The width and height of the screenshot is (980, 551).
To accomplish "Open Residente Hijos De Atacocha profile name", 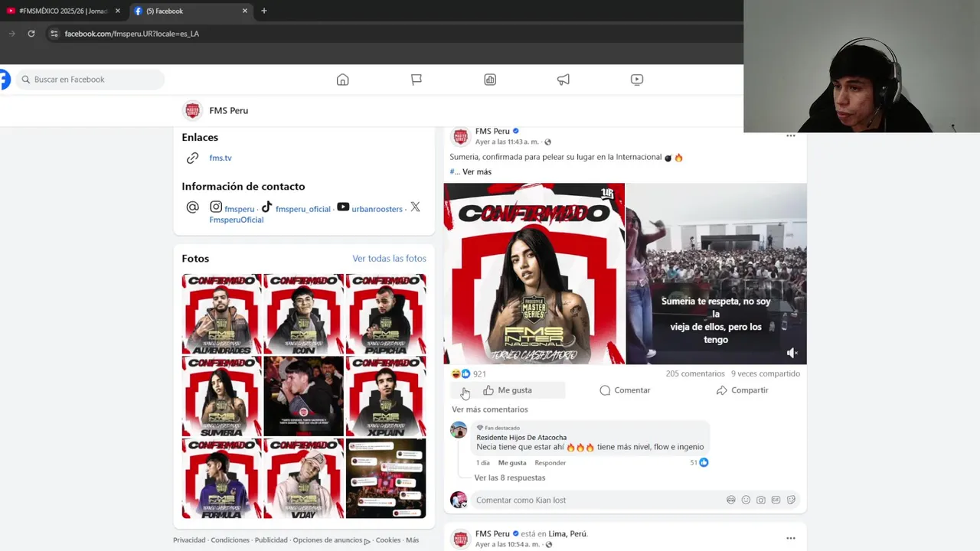I will tap(521, 438).
